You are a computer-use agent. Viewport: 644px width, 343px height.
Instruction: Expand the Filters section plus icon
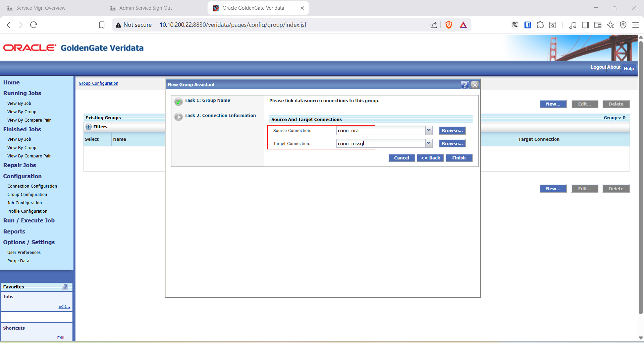tap(89, 127)
